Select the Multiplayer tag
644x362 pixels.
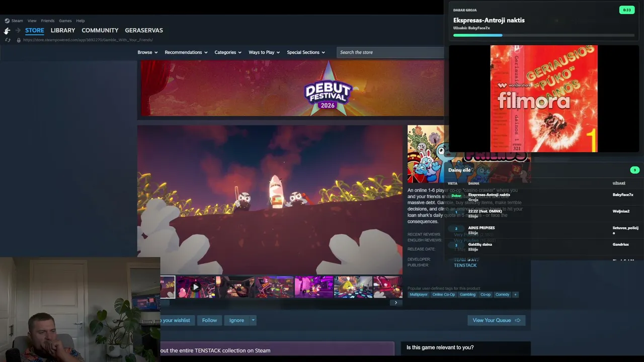[419, 295]
